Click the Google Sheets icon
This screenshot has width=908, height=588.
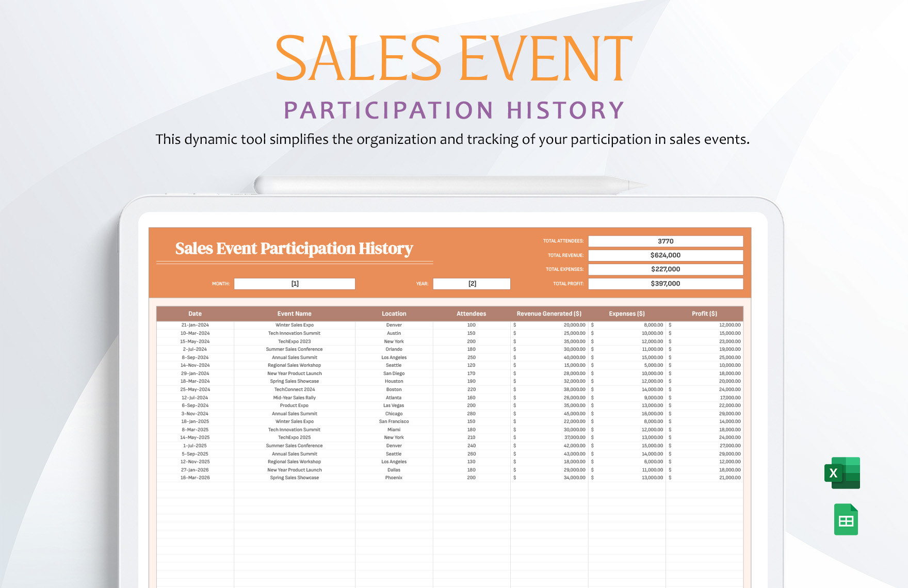[846, 519]
